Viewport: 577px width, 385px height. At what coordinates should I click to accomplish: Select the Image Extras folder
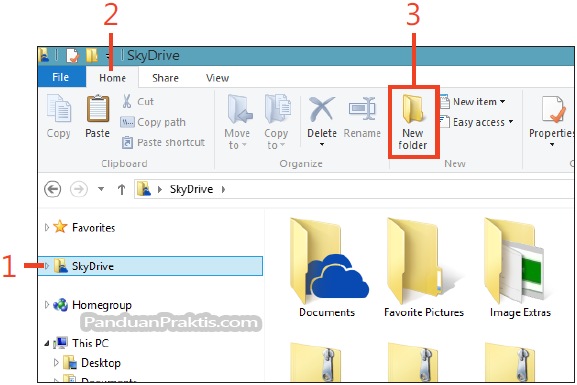tap(520, 268)
